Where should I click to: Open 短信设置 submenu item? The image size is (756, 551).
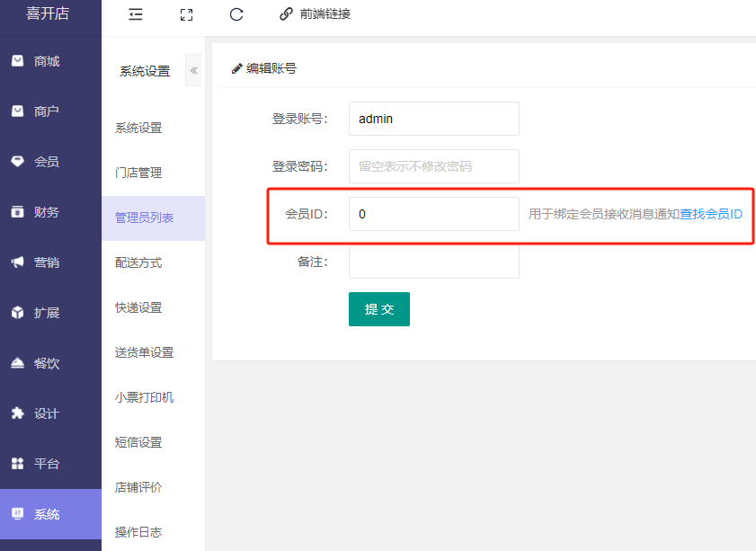154,442
